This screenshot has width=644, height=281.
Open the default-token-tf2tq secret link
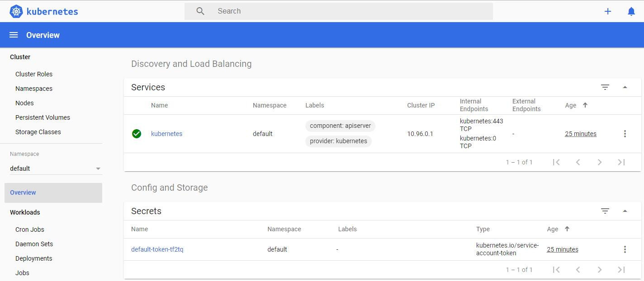(157, 249)
